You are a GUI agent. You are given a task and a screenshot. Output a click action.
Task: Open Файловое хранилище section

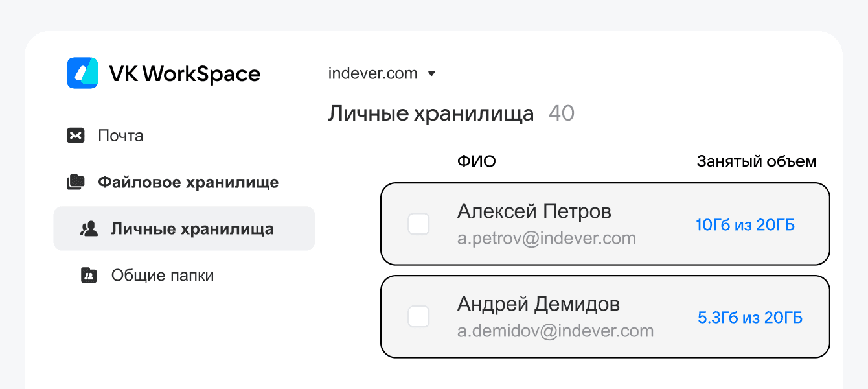click(x=188, y=182)
